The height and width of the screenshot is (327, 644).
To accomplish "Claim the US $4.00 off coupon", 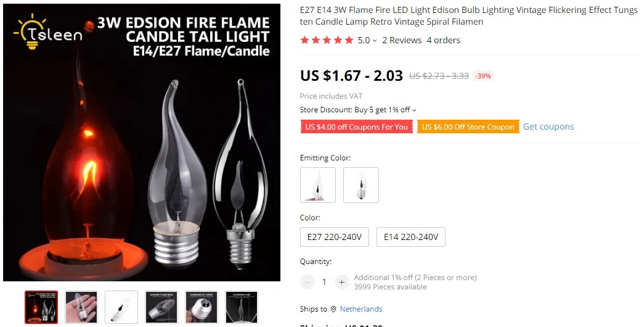I will tap(356, 126).
